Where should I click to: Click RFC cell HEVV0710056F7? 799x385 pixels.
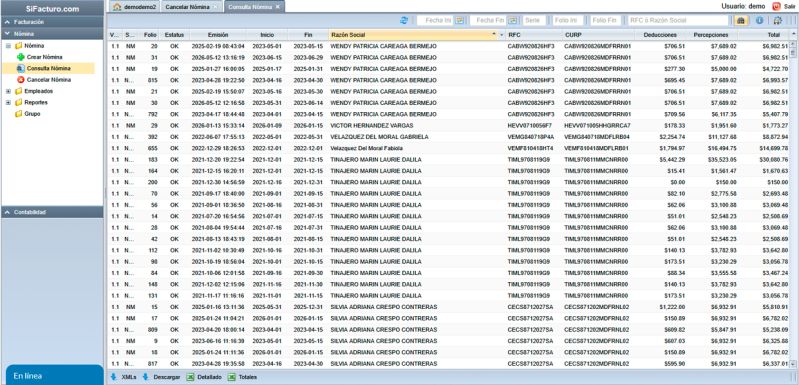(529, 125)
